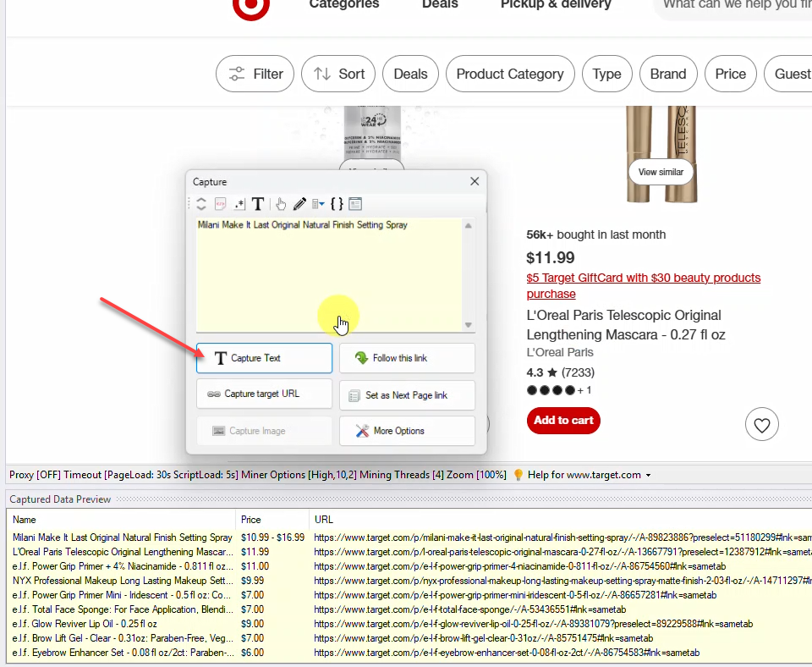
Task: Select the e.l.f. Glow Reviver Lip Oil row
Action: [409, 624]
